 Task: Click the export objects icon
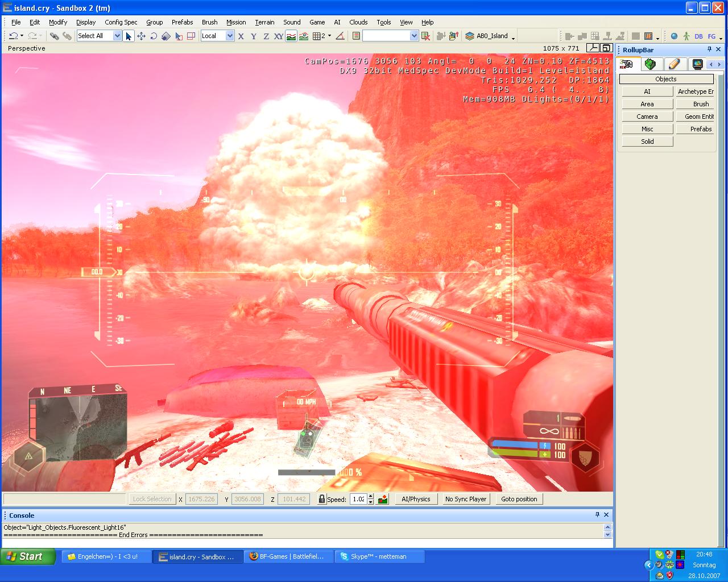(x=453, y=36)
